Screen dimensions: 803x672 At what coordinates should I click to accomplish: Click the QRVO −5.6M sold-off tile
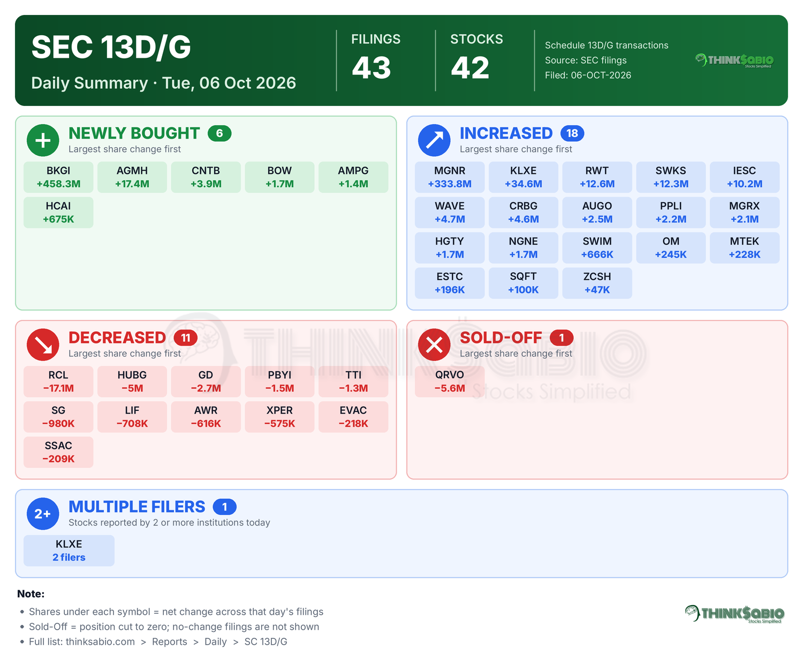[450, 381]
